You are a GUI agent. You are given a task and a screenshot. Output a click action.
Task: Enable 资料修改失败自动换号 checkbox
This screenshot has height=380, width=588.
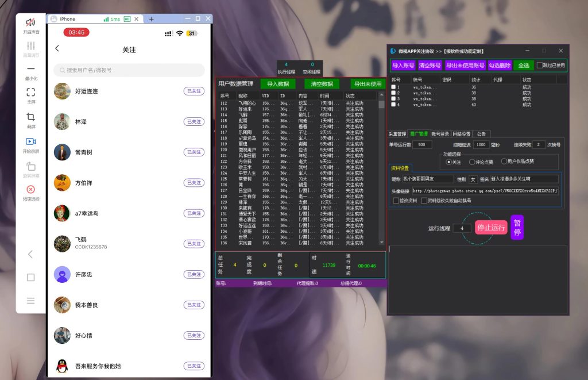pyautogui.click(x=424, y=201)
